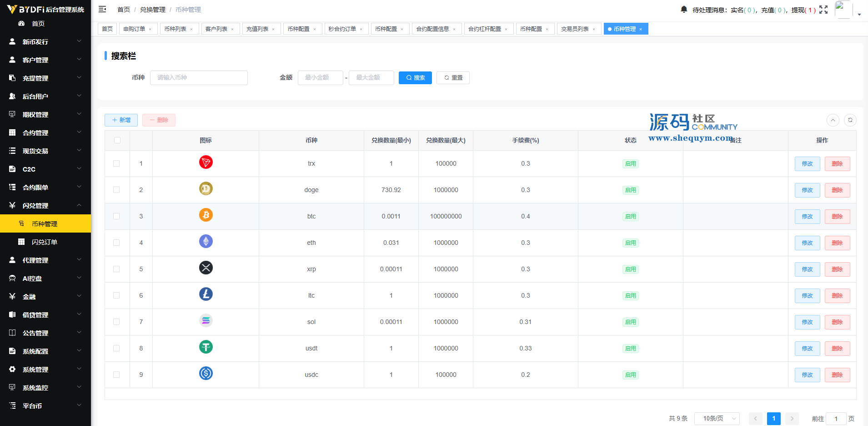Tick the select-all header checkbox
This screenshot has height=426, width=868.
click(117, 140)
